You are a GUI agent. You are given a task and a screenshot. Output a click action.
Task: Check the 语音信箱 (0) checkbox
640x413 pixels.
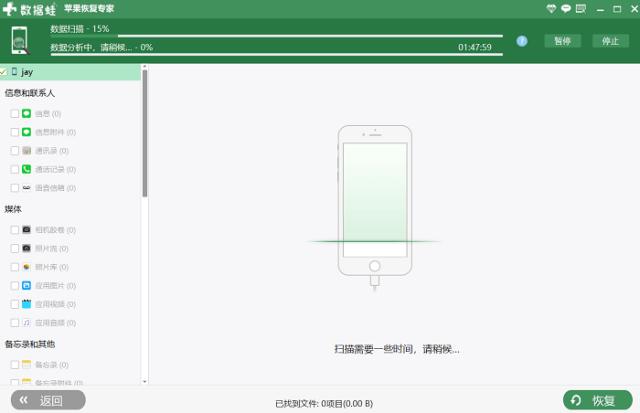point(15,188)
